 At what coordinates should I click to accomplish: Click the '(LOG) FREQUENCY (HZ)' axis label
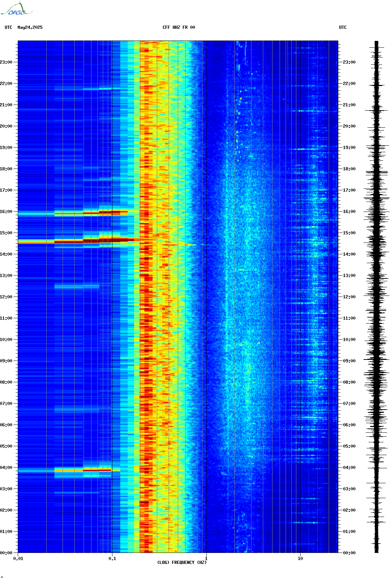pyautogui.click(x=182, y=563)
